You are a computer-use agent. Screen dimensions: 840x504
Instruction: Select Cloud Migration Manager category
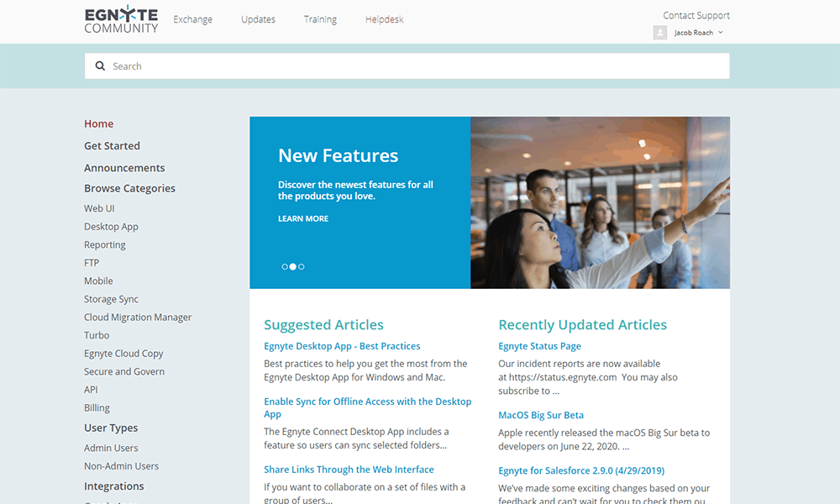(138, 317)
